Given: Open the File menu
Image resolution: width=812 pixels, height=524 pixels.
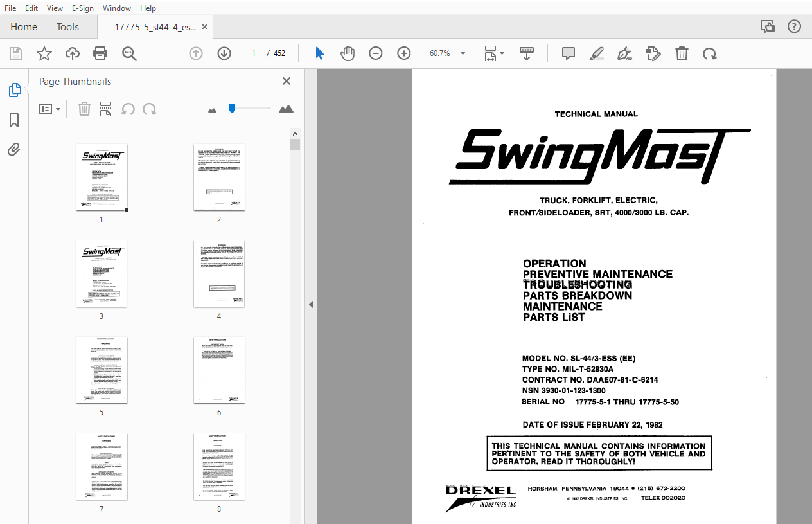Looking at the screenshot, I should click(x=11, y=8).
